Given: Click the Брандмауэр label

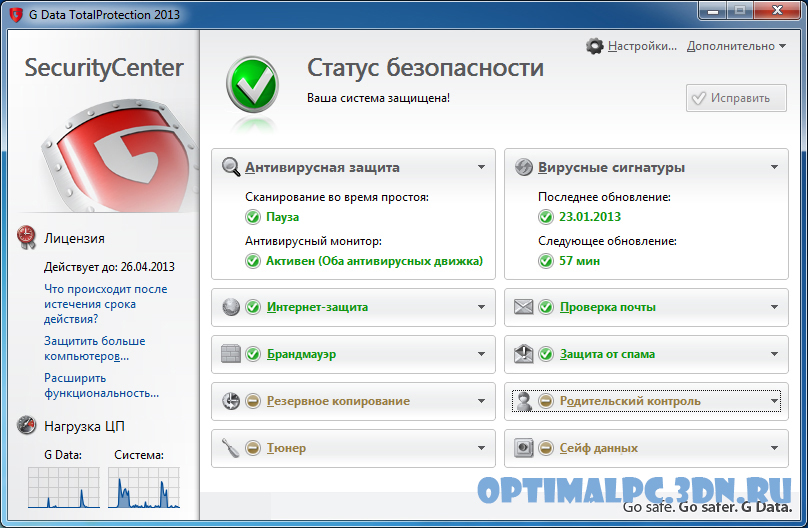Looking at the screenshot, I should (x=301, y=354).
